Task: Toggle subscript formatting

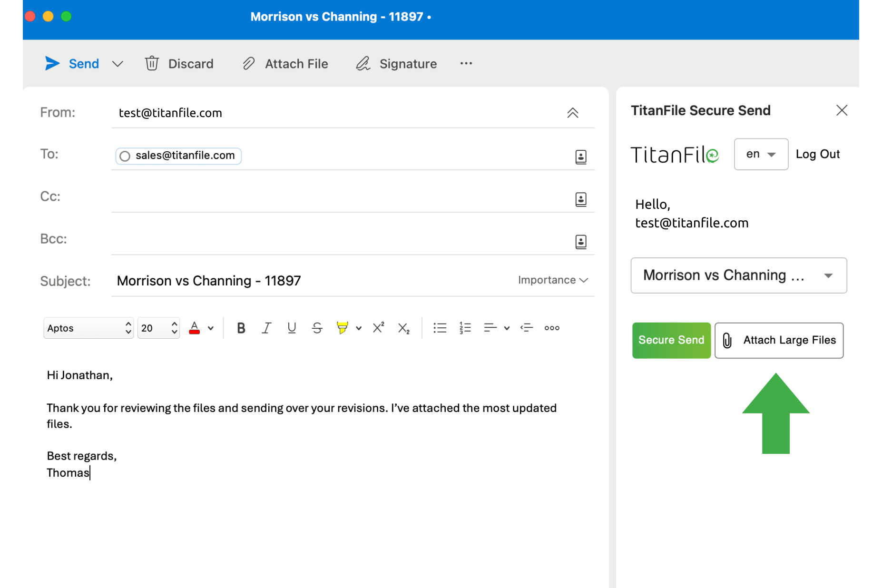Action: pyautogui.click(x=403, y=328)
